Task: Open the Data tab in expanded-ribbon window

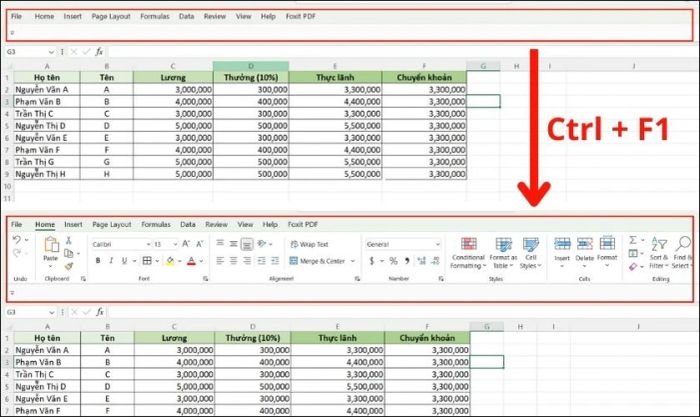Action: pyautogui.click(x=188, y=225)
